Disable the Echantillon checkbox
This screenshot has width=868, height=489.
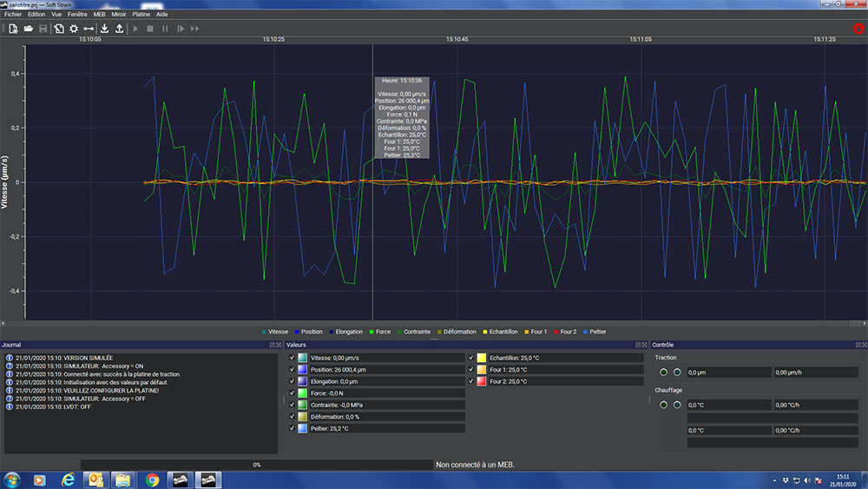471,358
